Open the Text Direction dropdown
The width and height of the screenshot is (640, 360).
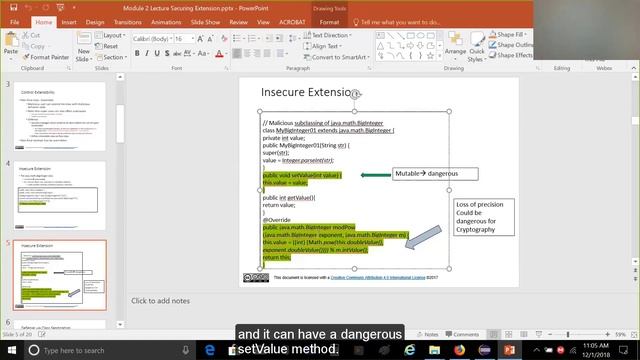pyautogui.click(x=328, y=36)
